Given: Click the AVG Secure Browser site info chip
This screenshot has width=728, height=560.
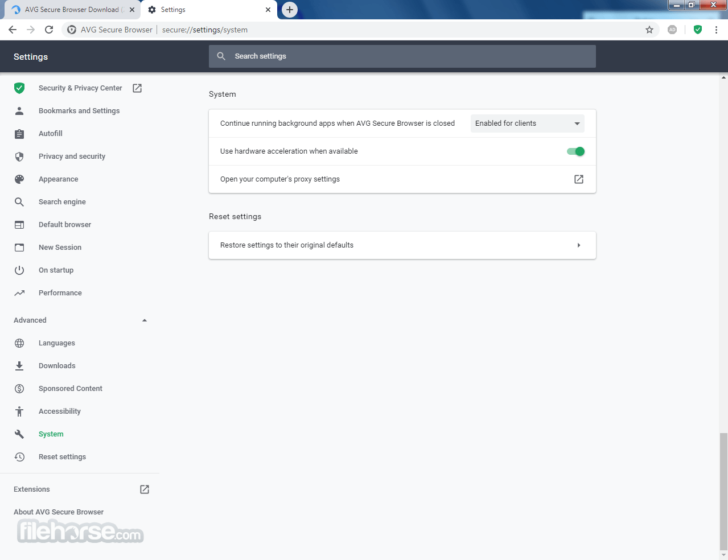Looking at the screenshot, I should pos(110,30).
